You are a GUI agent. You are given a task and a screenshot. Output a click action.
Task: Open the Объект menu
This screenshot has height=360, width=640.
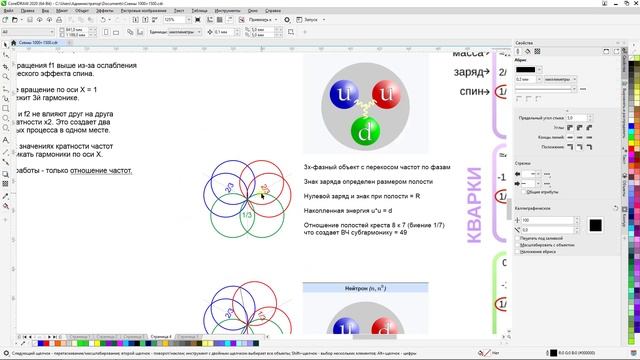coord(82,11)
